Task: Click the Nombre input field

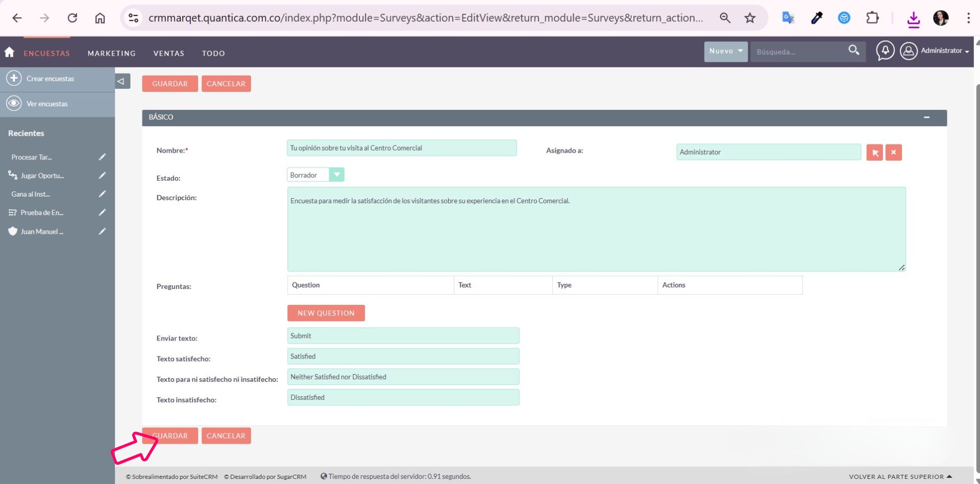Action: (401, 148)
